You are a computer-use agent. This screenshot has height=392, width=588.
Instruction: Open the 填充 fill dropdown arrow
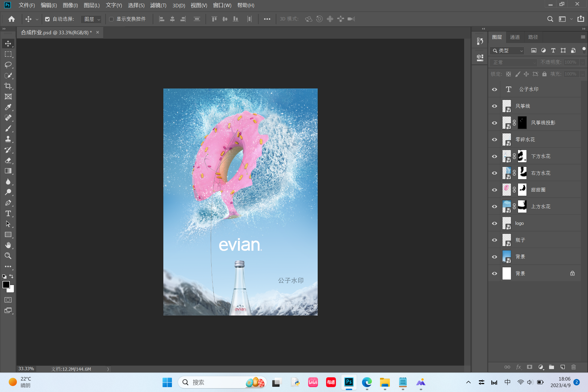(583, 74)
